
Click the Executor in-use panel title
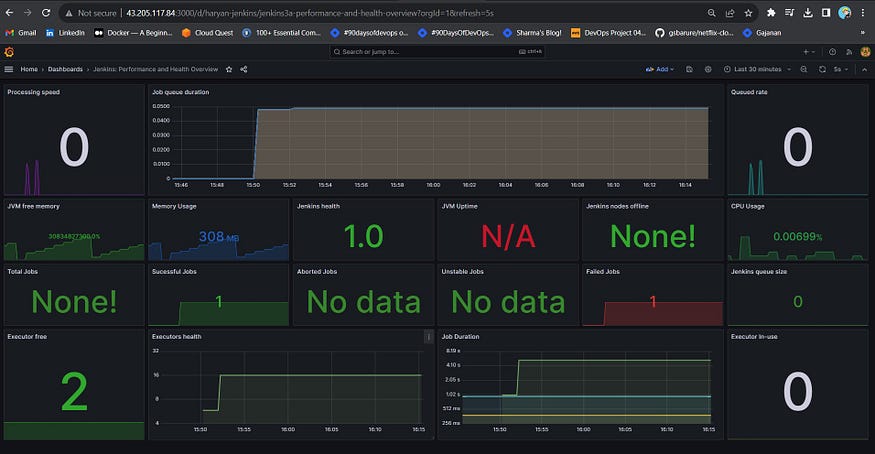tap(754, 337)
